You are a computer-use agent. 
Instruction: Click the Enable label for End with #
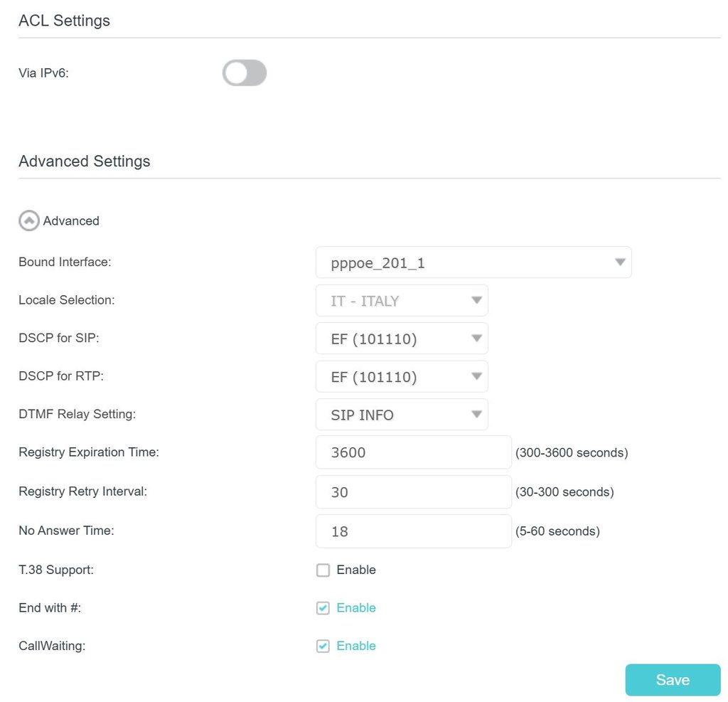coord(356,608)
